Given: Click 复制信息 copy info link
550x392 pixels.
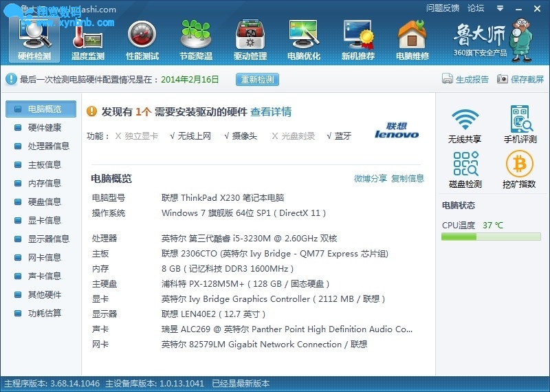Looking at the screenshot, I should point(408,178).
